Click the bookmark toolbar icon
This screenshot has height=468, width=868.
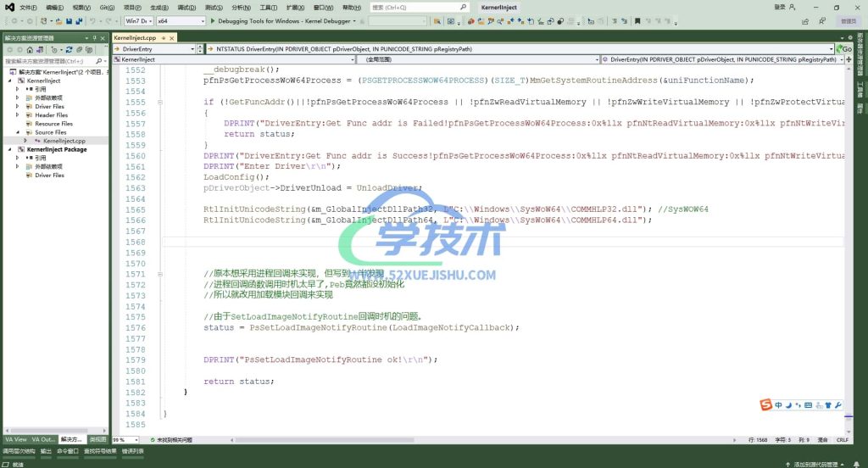pyautogui.click(x=637, y=21)
